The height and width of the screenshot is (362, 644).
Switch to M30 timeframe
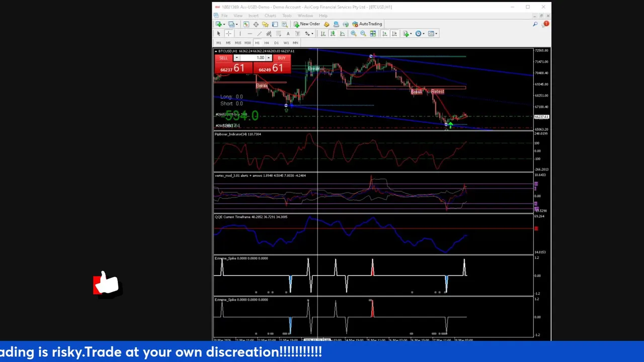point(248,43)
